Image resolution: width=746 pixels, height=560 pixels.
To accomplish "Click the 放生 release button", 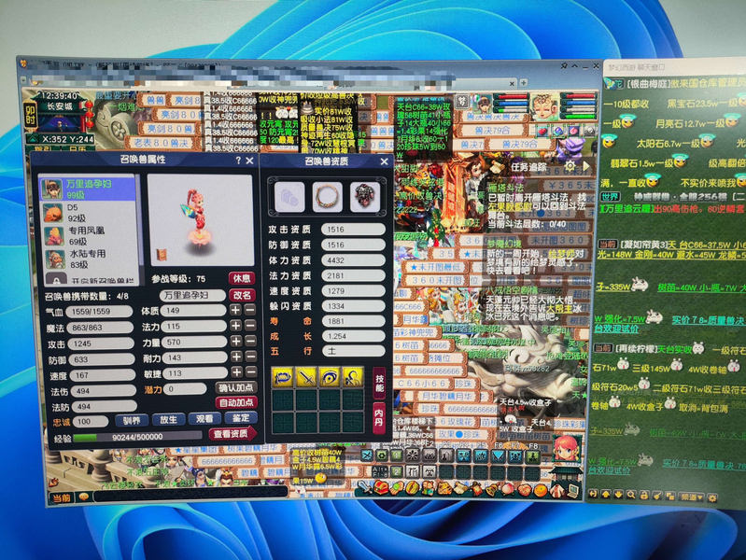I will [x=168, y=420].
